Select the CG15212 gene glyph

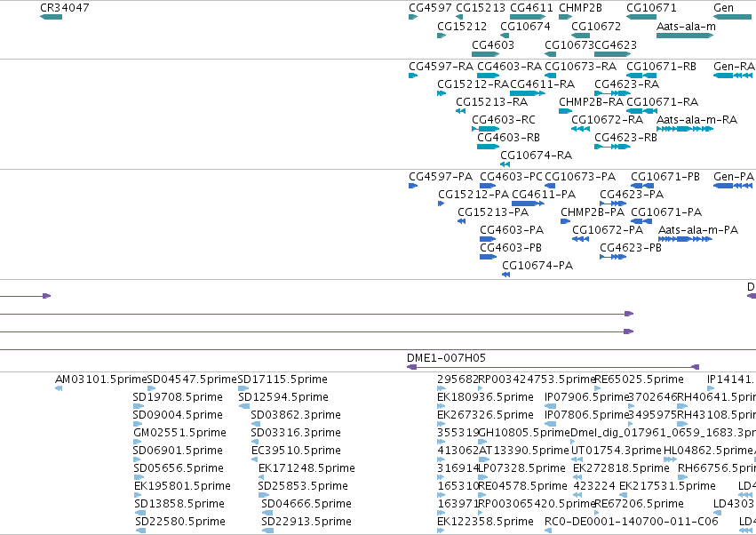click(442, 36)
